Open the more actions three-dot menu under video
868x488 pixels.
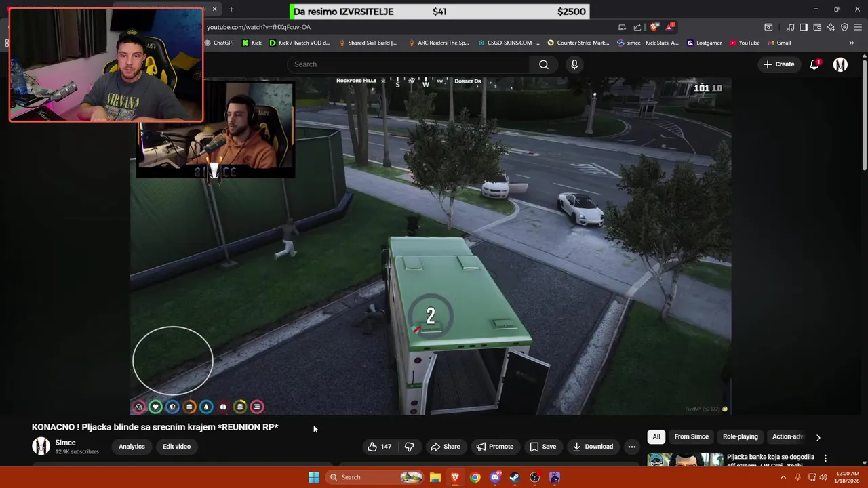tap(632, 447)
